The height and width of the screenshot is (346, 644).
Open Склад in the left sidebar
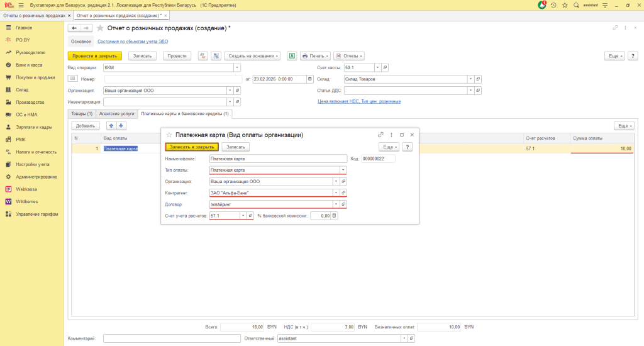point(22,90)
